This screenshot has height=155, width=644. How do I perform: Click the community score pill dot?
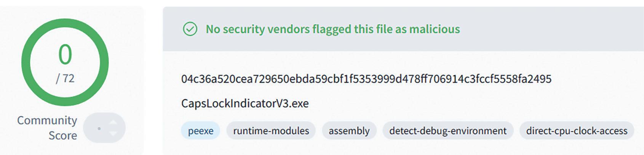(x=99, y=128)
